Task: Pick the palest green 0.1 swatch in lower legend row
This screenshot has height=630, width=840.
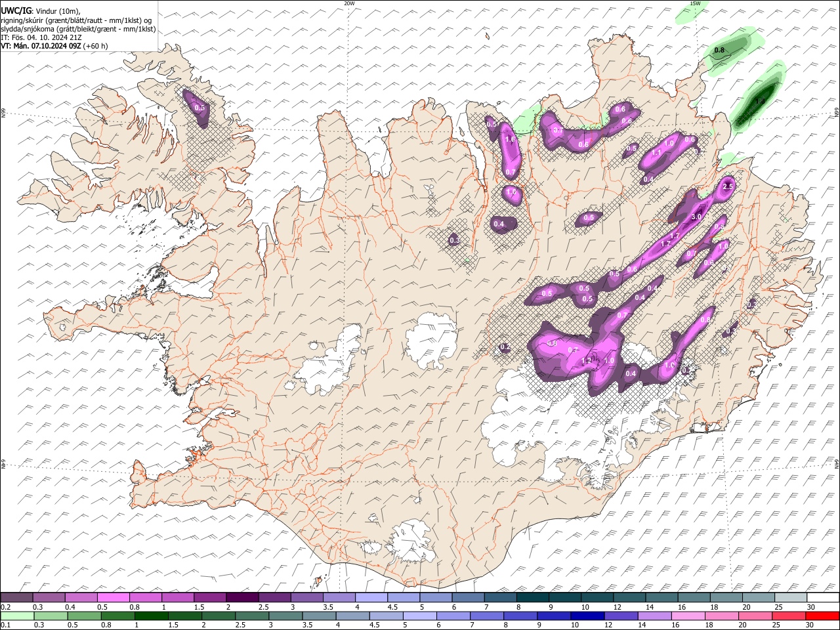Action: [17, 616]
